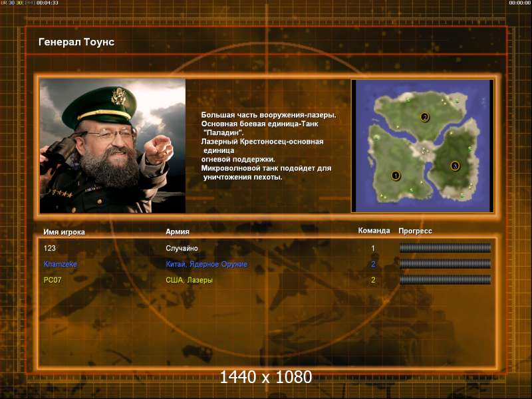Select player name Khamzeke
Screen dimensions: 532x399
[61, 264]
